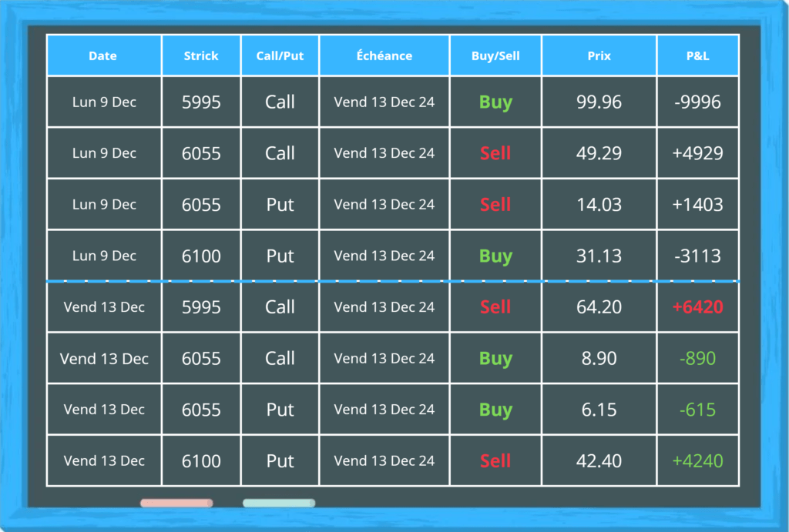Select the red +6420 P&L value
Viewport: 789px width, 532px height.
pyautogui.click(x=697, y=306)
